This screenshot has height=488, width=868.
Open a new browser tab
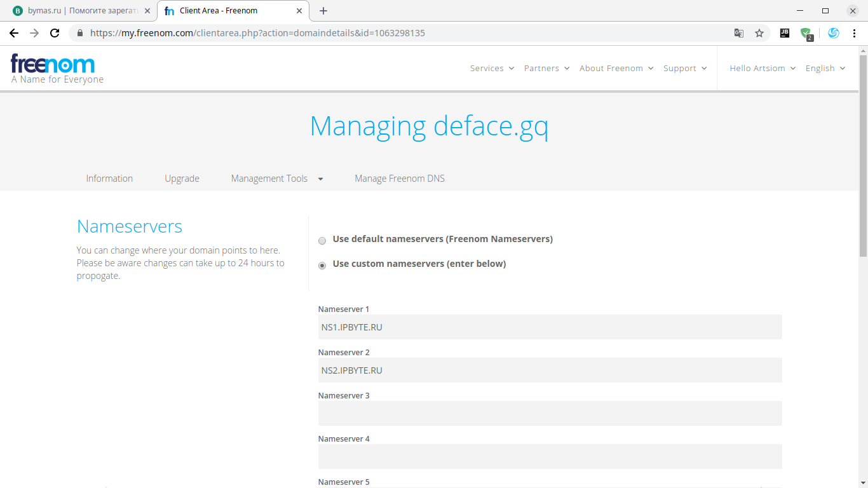tap(323, 11)
